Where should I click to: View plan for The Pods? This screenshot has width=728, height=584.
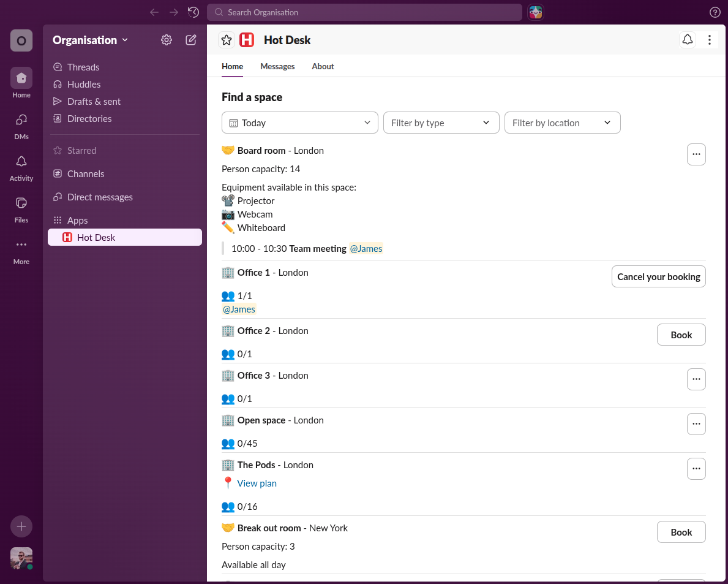coord(257,483)
